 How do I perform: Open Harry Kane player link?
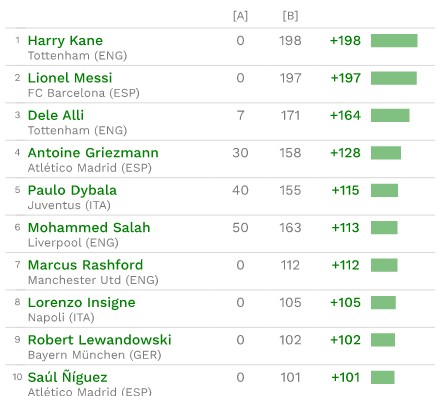click(65, 41)
